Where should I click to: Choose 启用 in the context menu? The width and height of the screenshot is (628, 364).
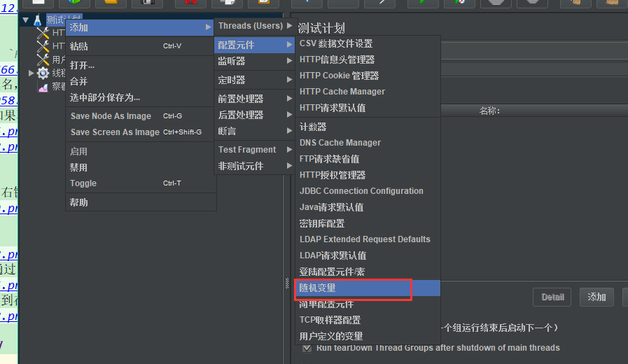point(140,151)
